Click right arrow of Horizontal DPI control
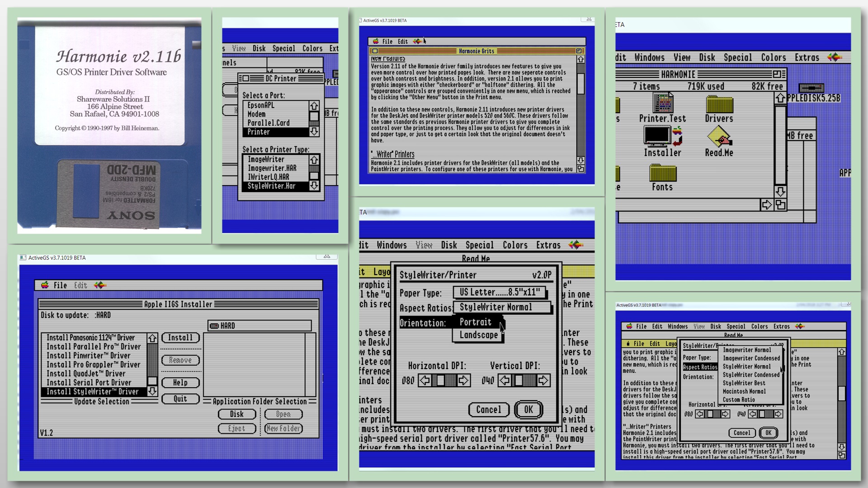Screen dimensions: 868x488 [463, 380]
